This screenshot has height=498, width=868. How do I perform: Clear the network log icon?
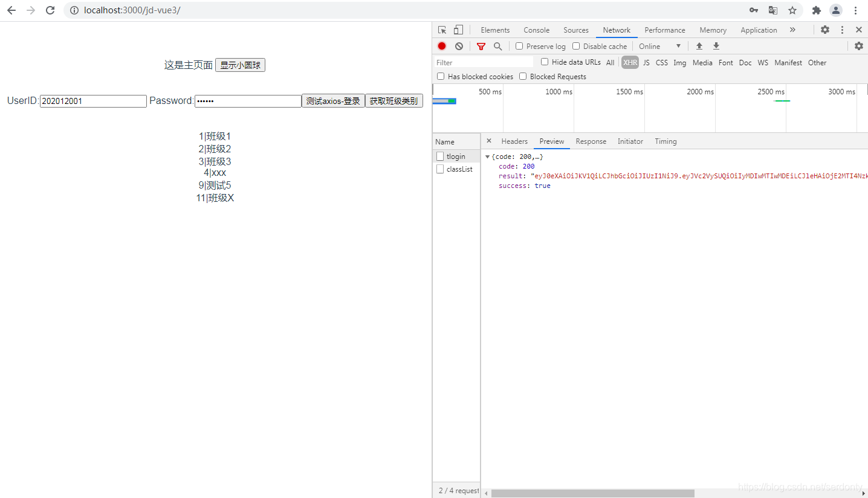(459, 46)
